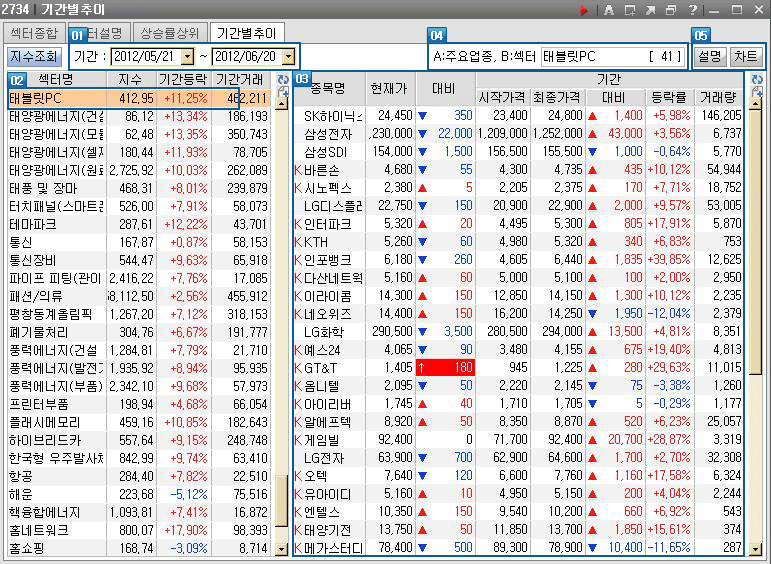Select the 기간별추이 tab

point(247,33)
